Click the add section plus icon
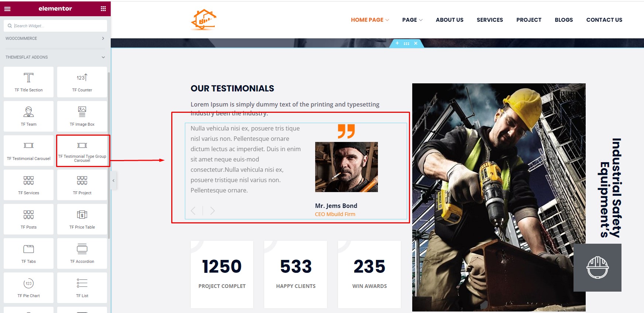This screenshot has width=644, height=313. 397,43
